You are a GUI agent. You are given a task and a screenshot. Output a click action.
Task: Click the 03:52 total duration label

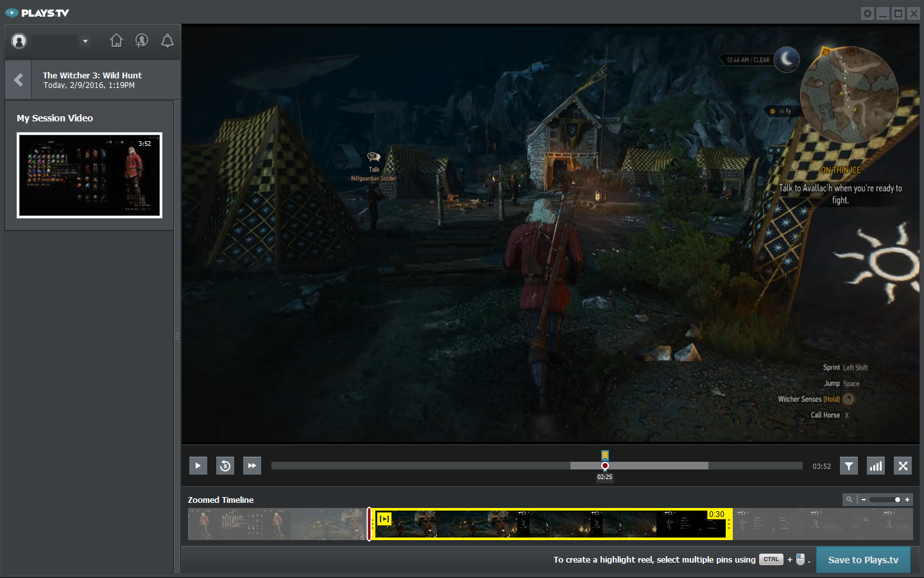click(x=821, y=466)
